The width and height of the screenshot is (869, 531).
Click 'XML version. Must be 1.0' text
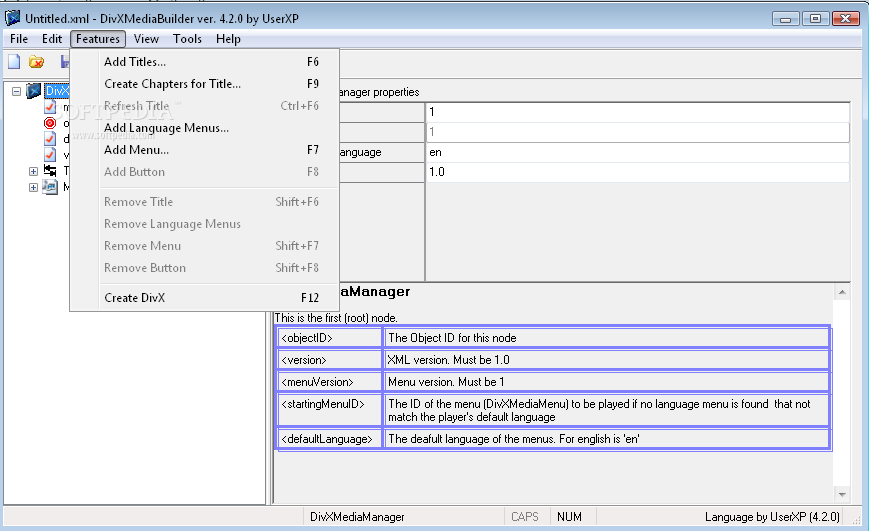[x=448, y=360]
